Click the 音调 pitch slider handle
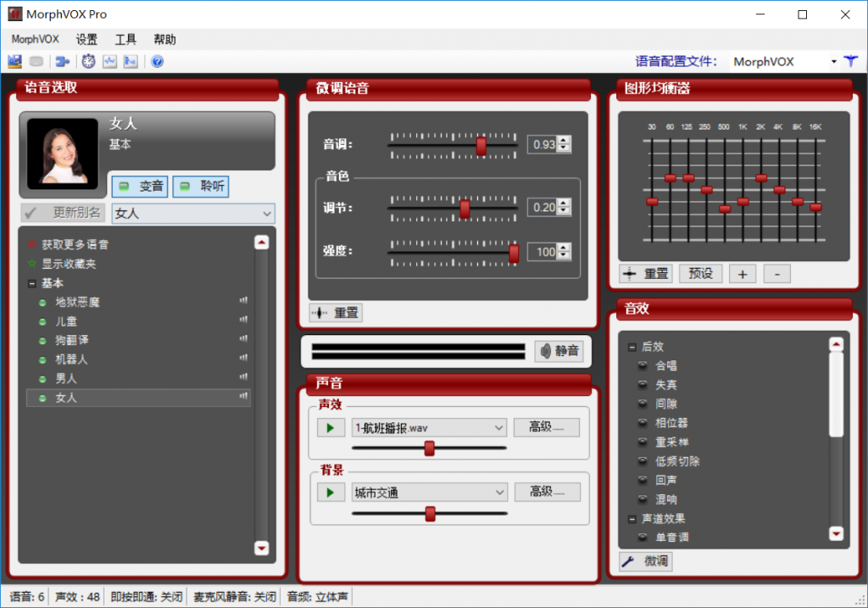 tap(481, 145)
